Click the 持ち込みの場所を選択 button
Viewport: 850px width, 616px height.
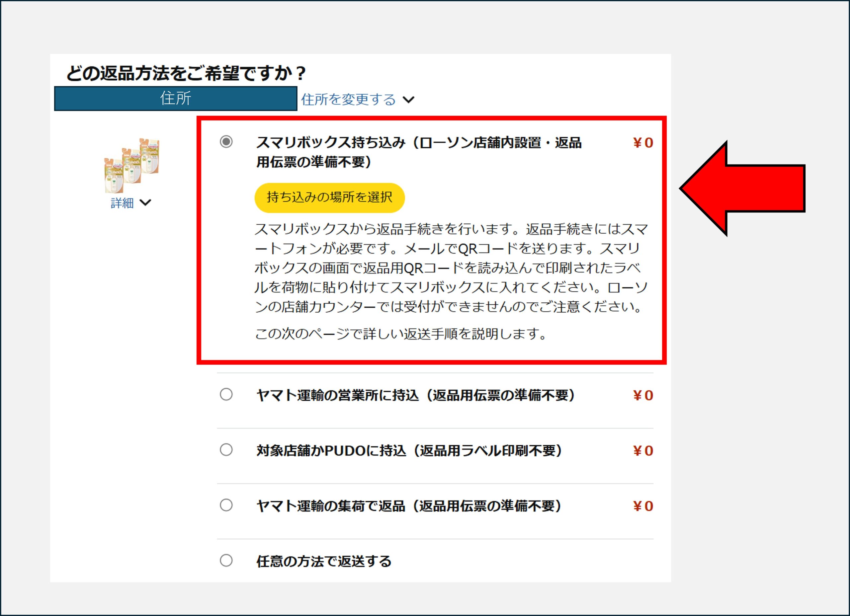coord(329,197)
